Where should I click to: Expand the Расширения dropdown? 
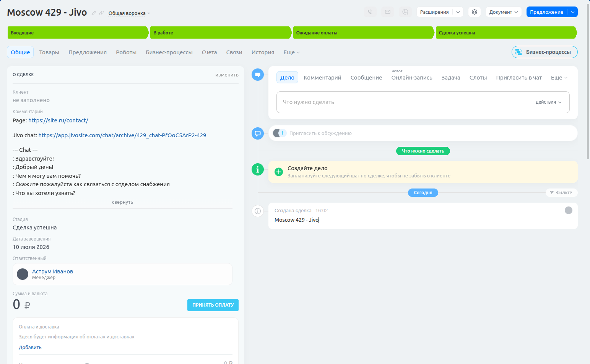(x=458, y=12)
